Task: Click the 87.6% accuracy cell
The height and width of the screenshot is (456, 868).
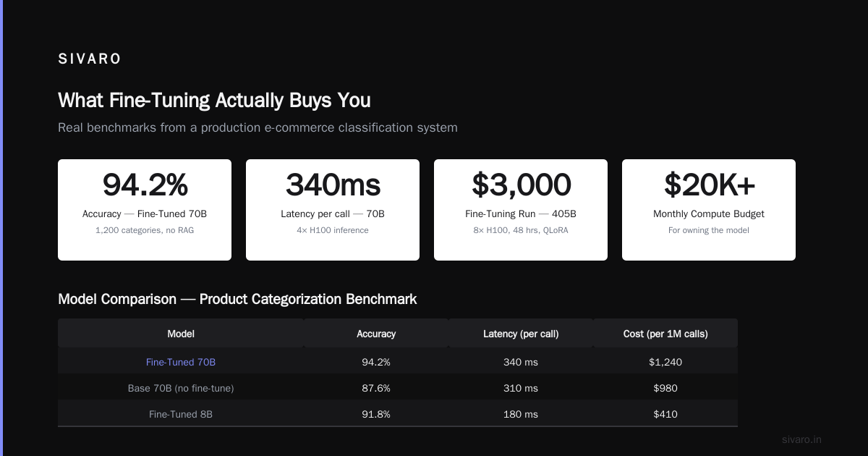Action: click(376, 388)
